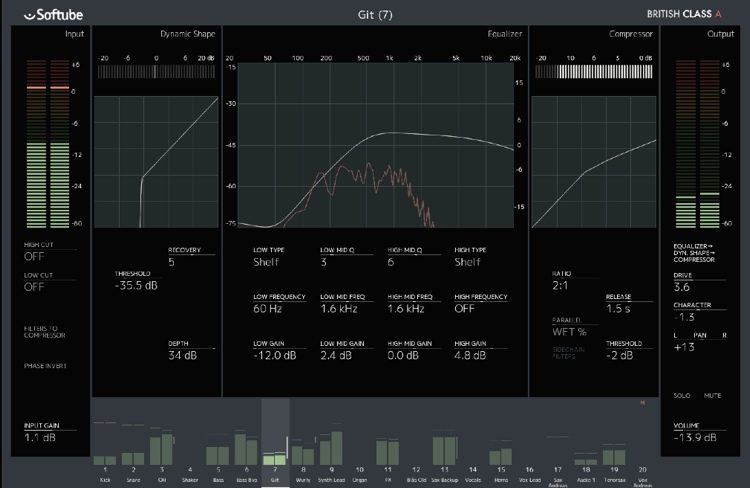The width and height of the screenshot is (750, 488).
Task: Select channel 15 Horns meter
Action: (501, 457)
